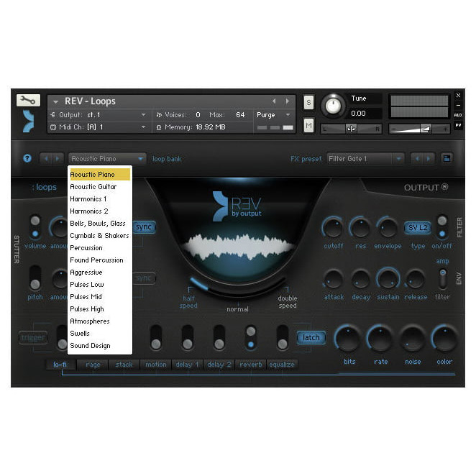Go to previous loop bank arrow
This screenshot has width=476, height=476.
pyautogui.click(x=46, y=158)
